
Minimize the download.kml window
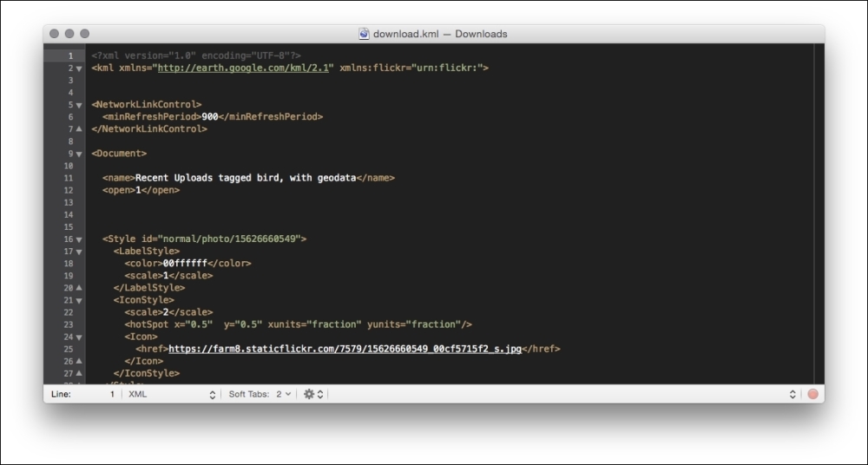(69, 34)
